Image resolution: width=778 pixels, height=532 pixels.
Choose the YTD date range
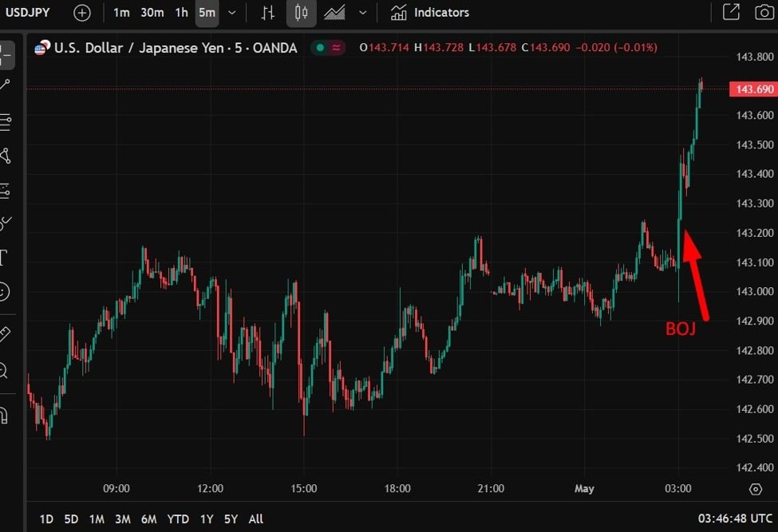(178, 519)
